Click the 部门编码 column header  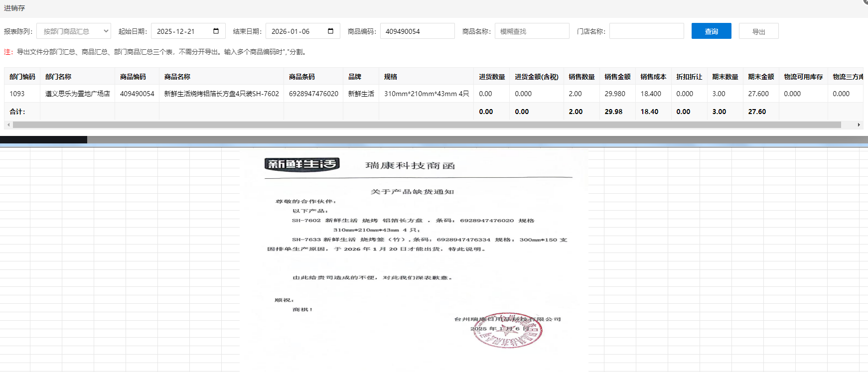point(22,77)
